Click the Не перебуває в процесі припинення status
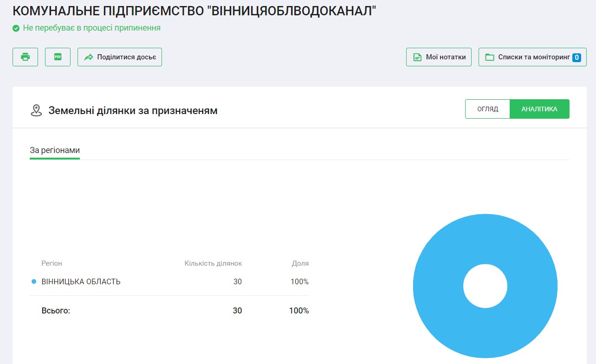596x364 pixels. 91,28
